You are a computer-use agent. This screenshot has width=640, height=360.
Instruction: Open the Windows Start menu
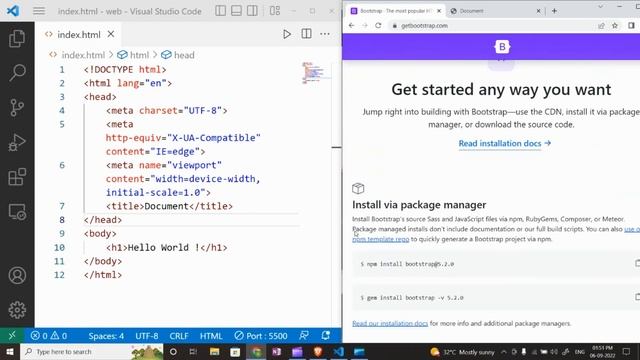[x=10, y=351]
